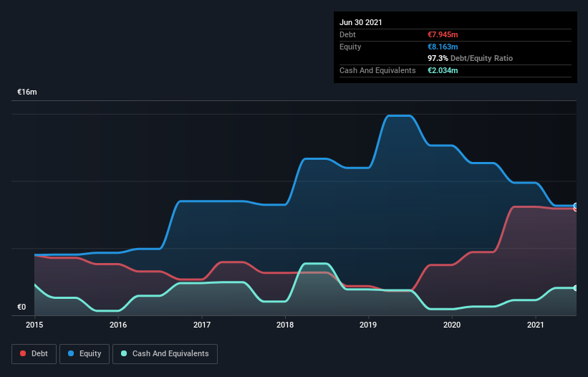Click the €16m y-axis label

tap(27, 92)
